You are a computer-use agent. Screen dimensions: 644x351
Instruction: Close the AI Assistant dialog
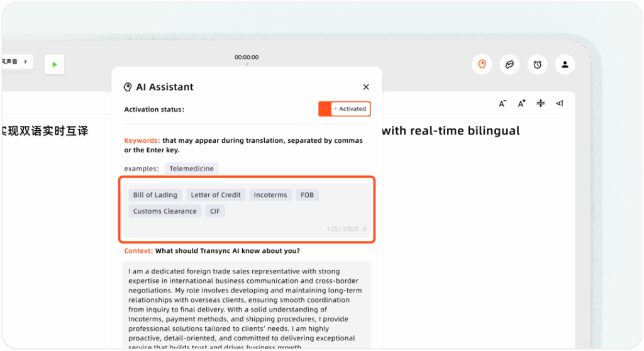[x=366, y=87]
